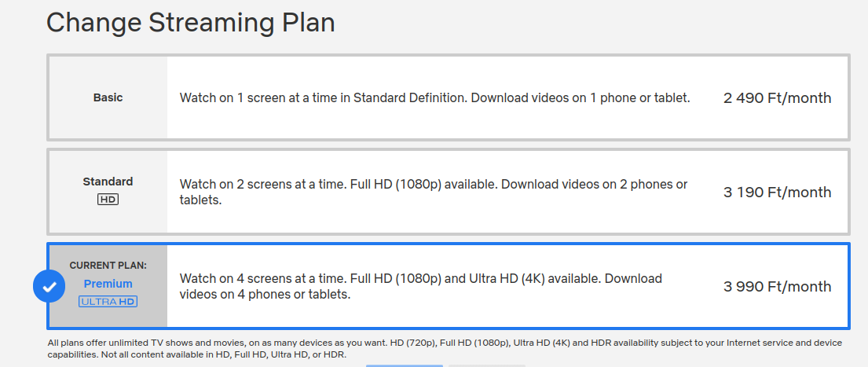
Task: Click the "CURRENT PLAN:" label
Action: tap(108, 266)
